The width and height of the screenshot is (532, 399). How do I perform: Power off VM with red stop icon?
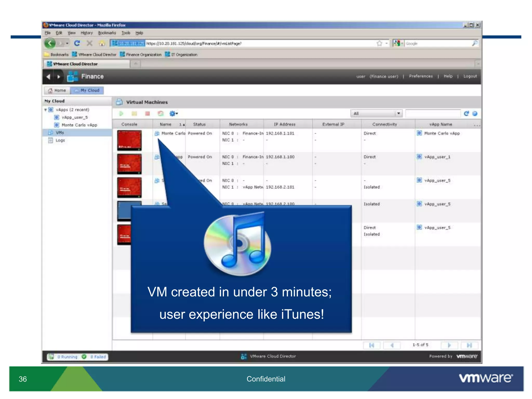148,114
